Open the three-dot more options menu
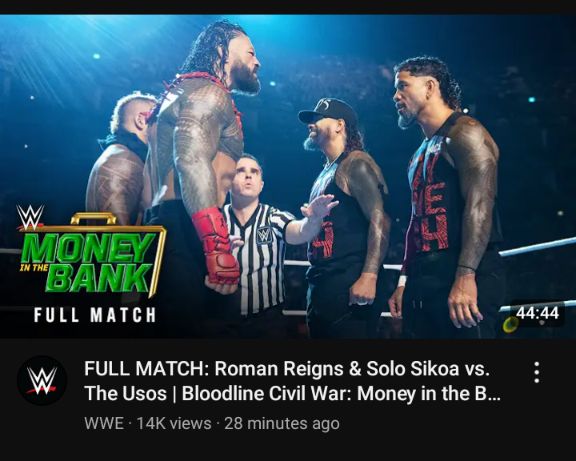Viewport: 576px width, 461px height. (537, 373)
